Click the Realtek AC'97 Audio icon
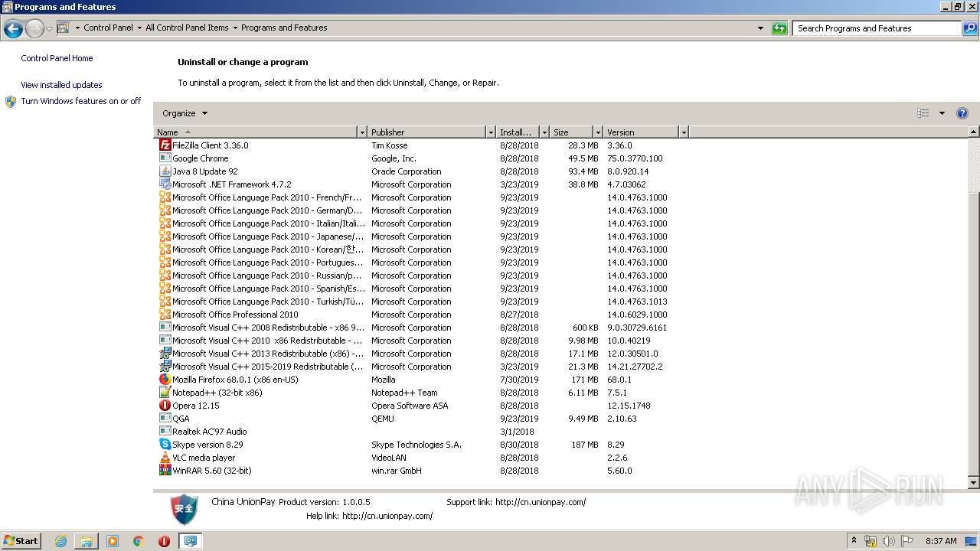The width and height of the screenshot is (980, 551). click(x=165, y=431)
